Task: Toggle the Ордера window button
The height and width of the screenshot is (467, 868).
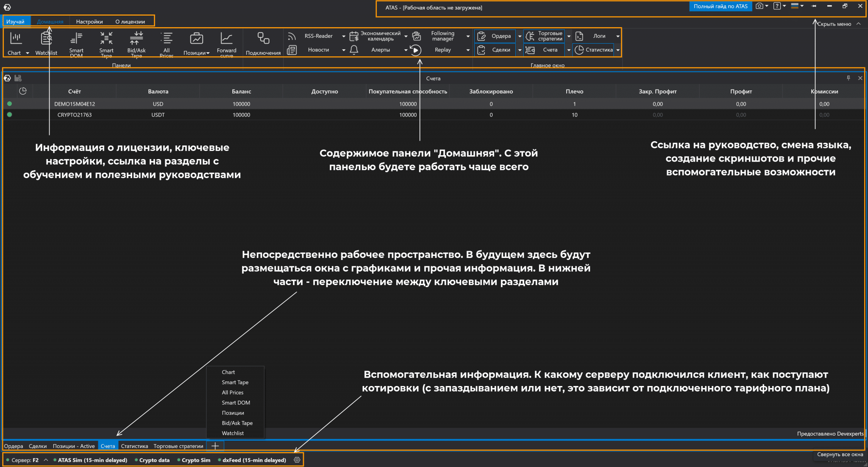Action: point(495,36)
